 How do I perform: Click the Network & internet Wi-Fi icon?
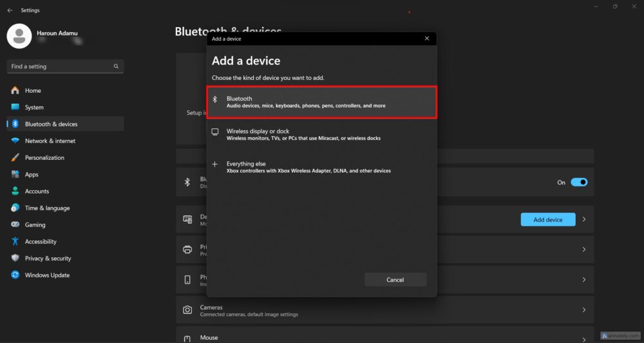coord(15,141)
